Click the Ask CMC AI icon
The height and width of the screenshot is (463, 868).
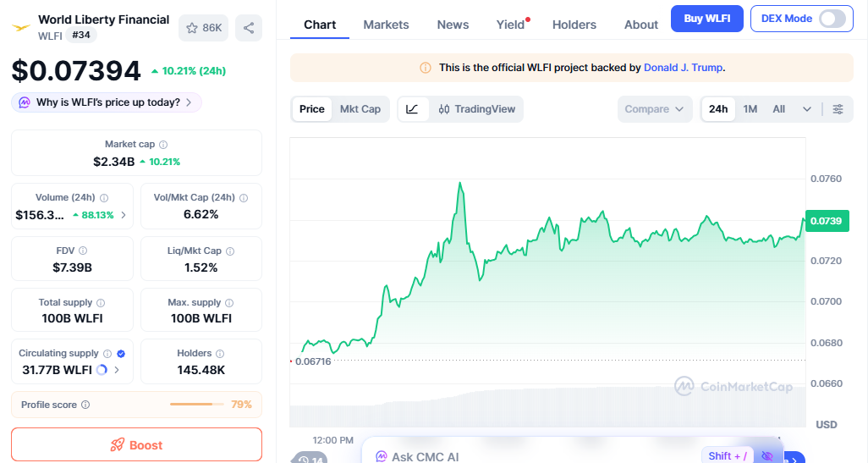[x=381, y=456]
